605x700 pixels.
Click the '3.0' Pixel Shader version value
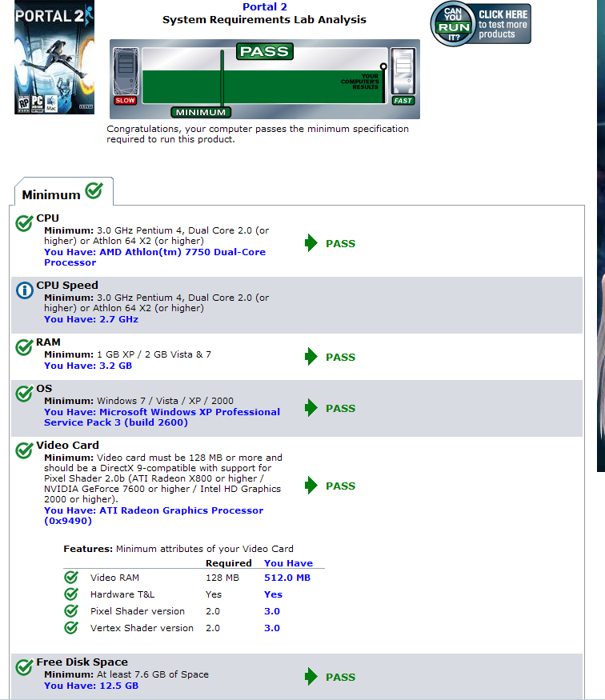(272, 611)
